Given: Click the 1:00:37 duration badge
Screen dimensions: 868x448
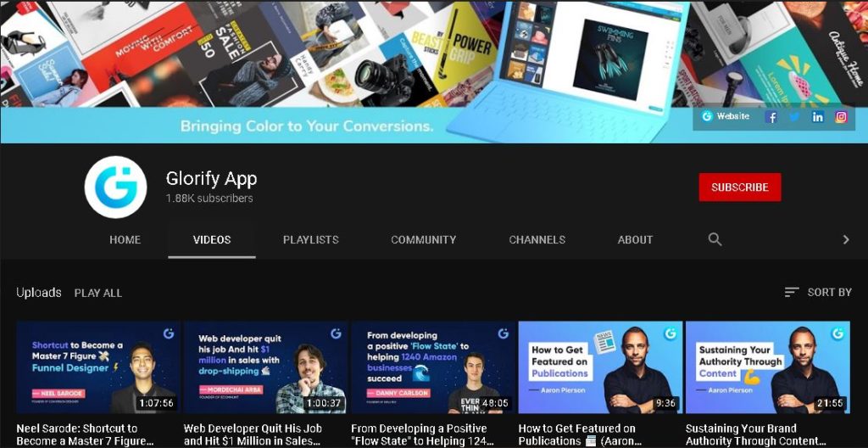Looking at the screenshot, I should tap(324, 403).
